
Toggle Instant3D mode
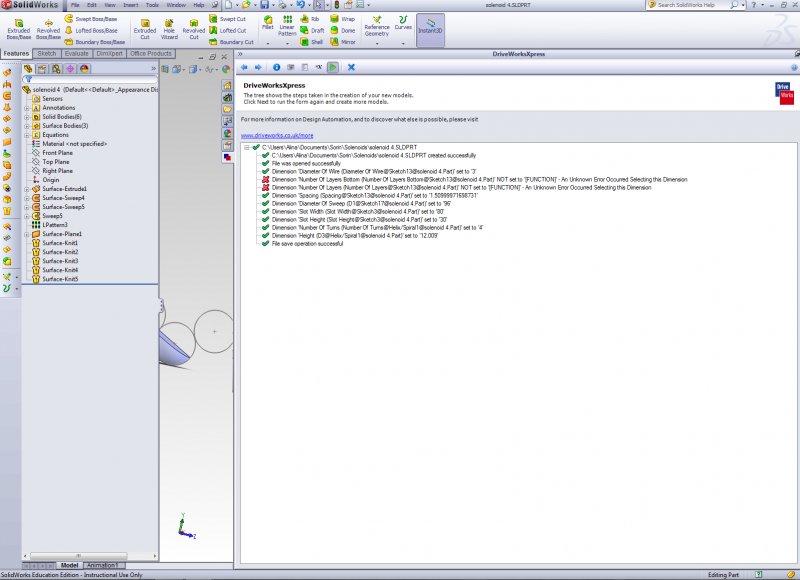[x=430, y=30]
